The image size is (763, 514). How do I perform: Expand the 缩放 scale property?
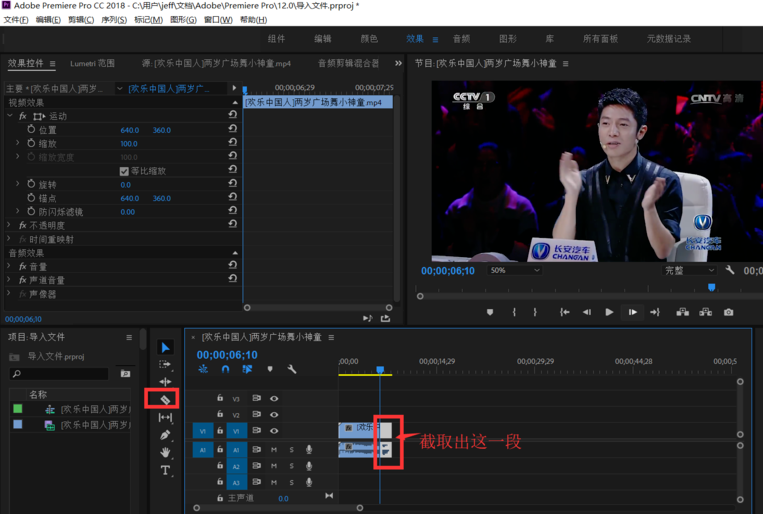coord(18,144)
